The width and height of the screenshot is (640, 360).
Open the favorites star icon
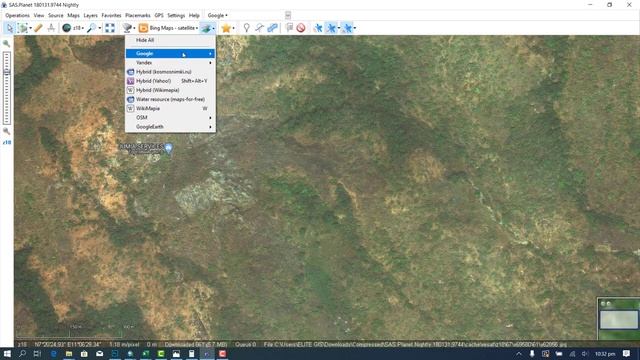tap(226, 28)
